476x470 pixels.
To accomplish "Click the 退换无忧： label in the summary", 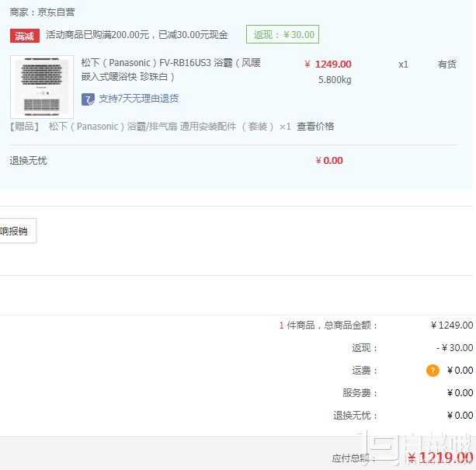I will click(356, 416).
